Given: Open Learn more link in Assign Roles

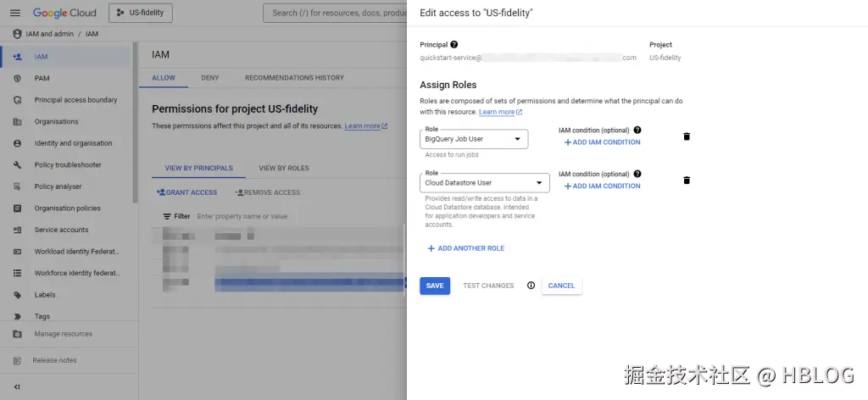Looking at the screenshot, I should pos(500,112).
